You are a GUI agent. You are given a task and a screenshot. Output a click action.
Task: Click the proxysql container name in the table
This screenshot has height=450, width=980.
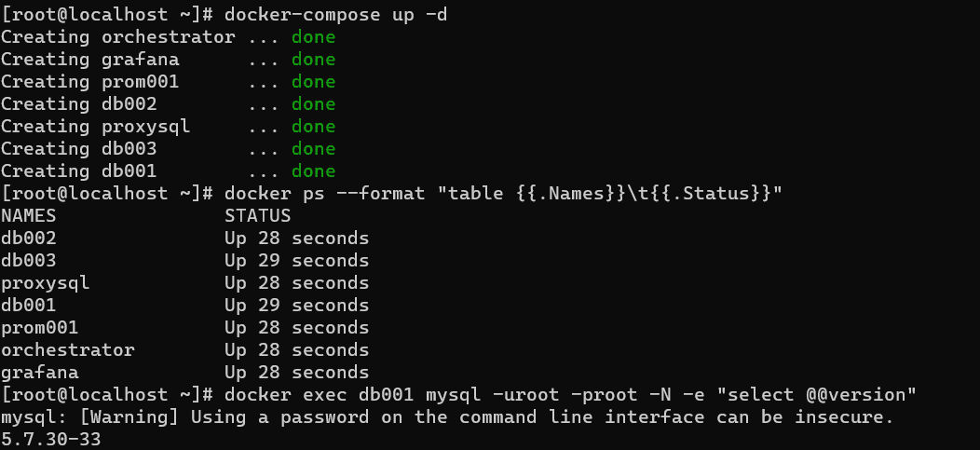pos(45,283)
